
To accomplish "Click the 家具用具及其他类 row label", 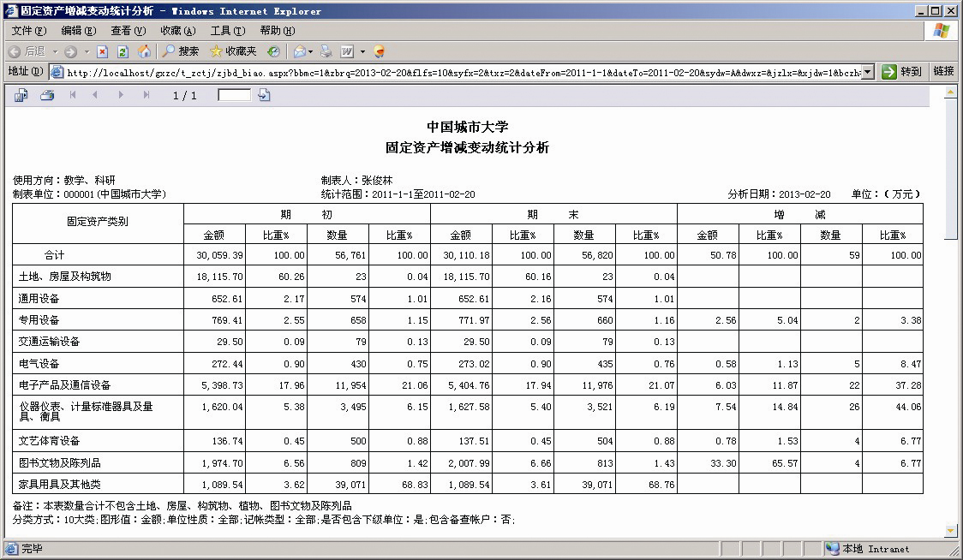I will [x=60, y=485].
